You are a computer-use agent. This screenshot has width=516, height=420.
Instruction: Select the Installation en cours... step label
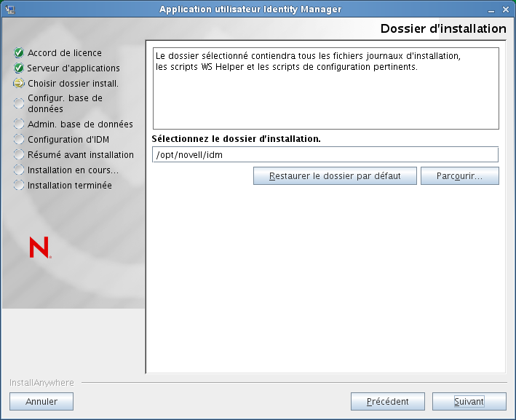[x=73, y=170]
